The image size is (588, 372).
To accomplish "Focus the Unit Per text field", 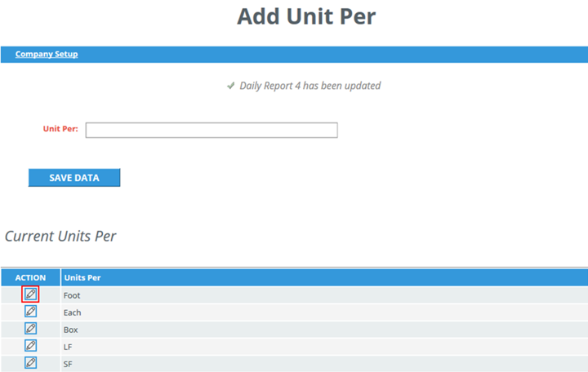I will (212, 130).
